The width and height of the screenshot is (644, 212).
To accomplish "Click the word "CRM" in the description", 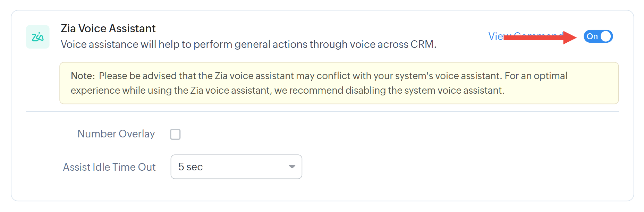I will click(422, 44).
